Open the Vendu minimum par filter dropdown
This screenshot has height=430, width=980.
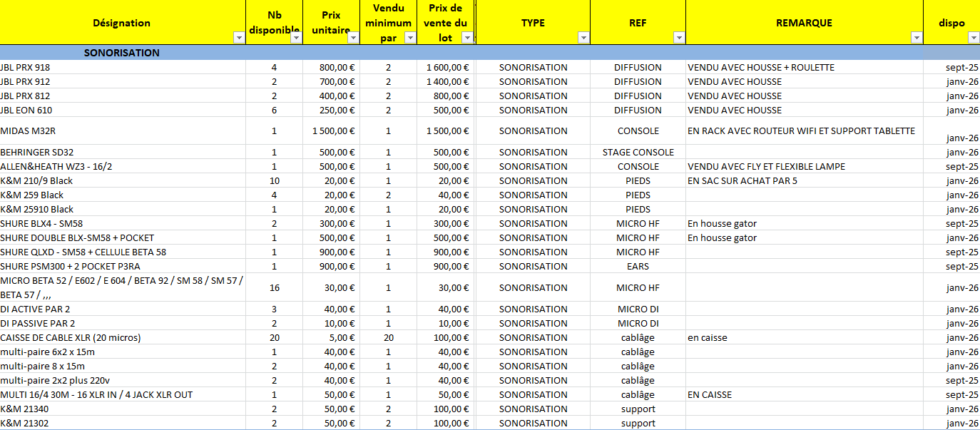(410, 38)
